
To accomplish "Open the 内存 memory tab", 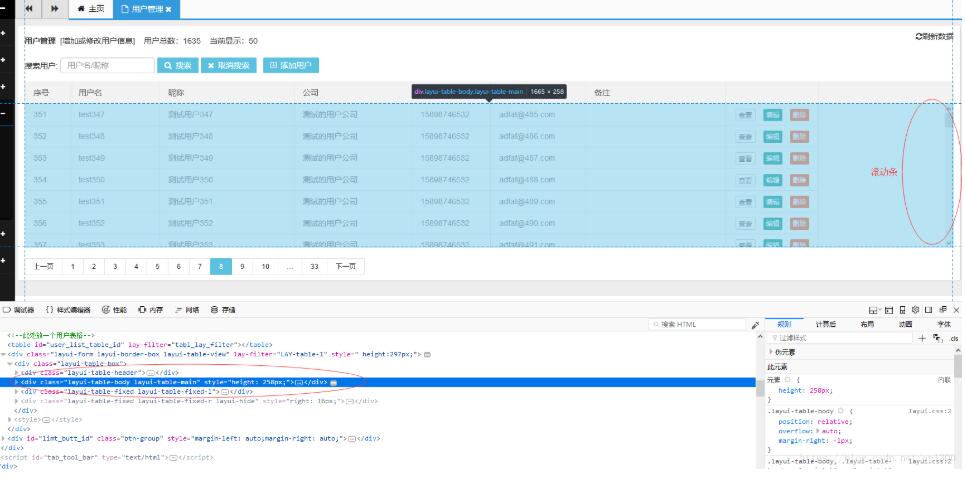I will click(x=151, y=310).
